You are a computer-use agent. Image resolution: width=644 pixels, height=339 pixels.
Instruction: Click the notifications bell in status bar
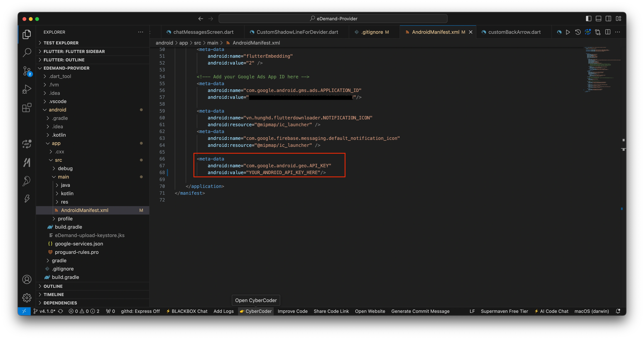618,311
